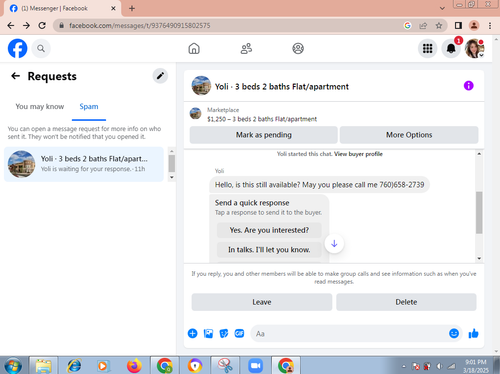The image size is (500, 374).
Task: Open Windows Start button
Action: 13,366
